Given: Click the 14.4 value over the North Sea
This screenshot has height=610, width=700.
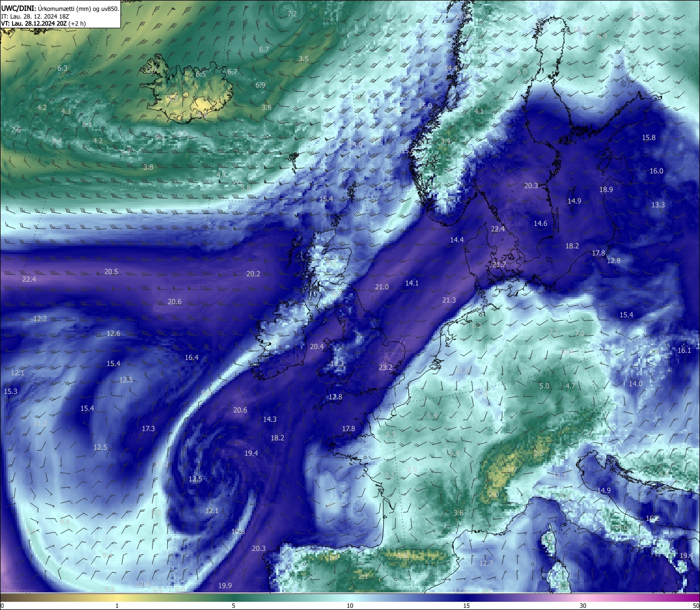Looking at the screenshot, I should coord(457,240).
